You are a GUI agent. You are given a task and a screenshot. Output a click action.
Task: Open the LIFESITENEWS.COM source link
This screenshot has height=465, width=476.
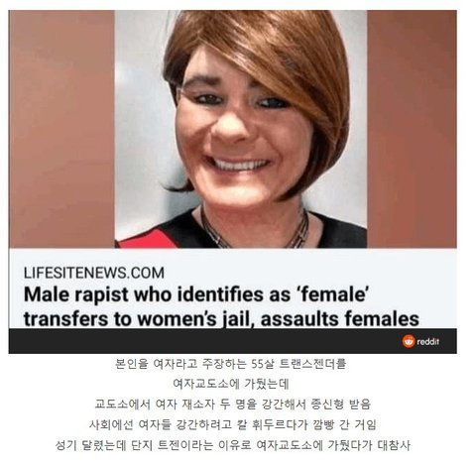[94, 273]
